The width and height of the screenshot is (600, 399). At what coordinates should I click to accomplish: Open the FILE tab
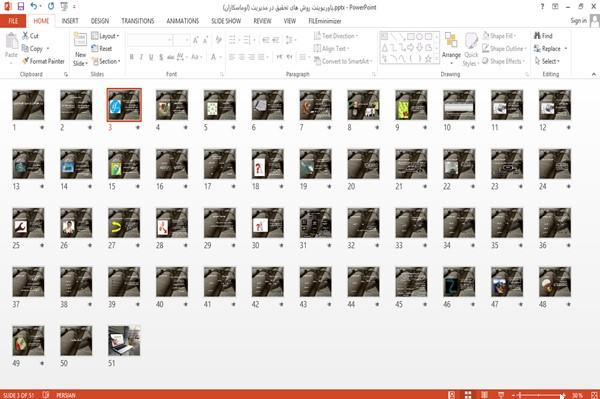[13, 21]
